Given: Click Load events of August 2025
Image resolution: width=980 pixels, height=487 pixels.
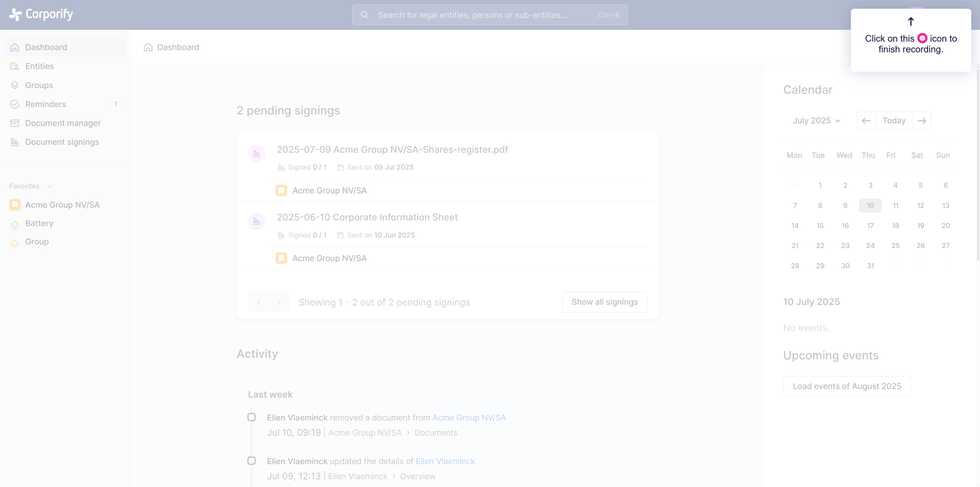Looking at the screenshot, I should pyautogui.click(x=847, y=386).
